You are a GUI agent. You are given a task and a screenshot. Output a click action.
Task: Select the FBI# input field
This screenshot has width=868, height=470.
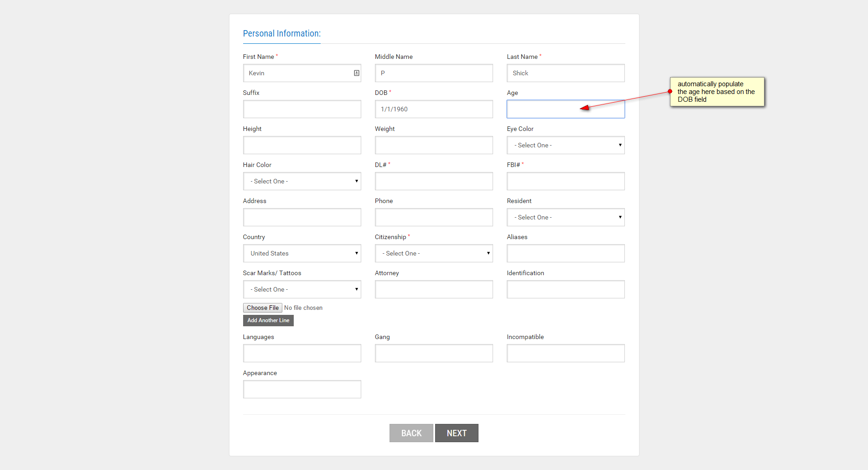point(566,181)
